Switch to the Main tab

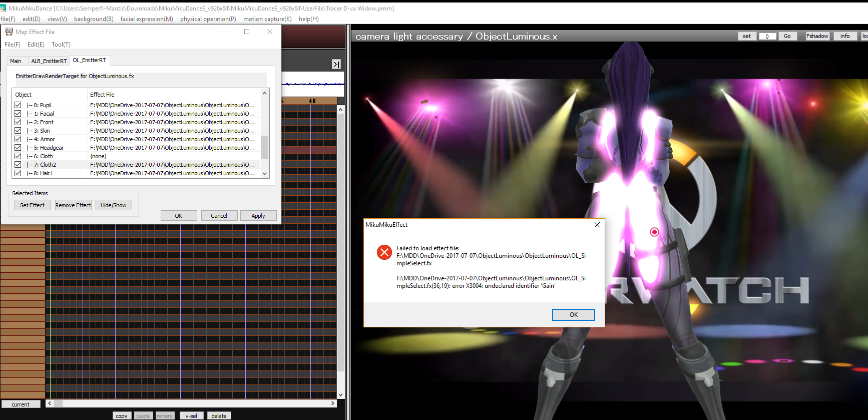(x=16, y=61)
